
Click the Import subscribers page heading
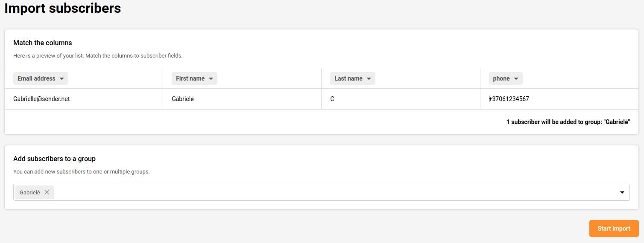coord(63,8)
